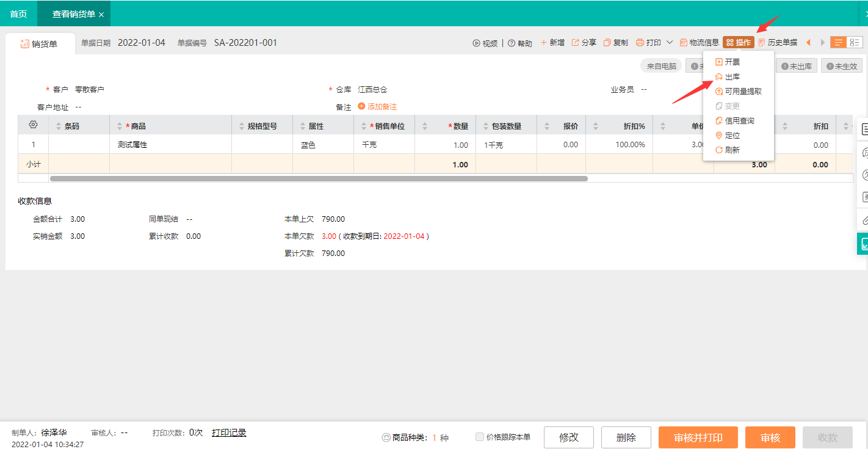Click the 审核并打印 button

pos(698,437)
